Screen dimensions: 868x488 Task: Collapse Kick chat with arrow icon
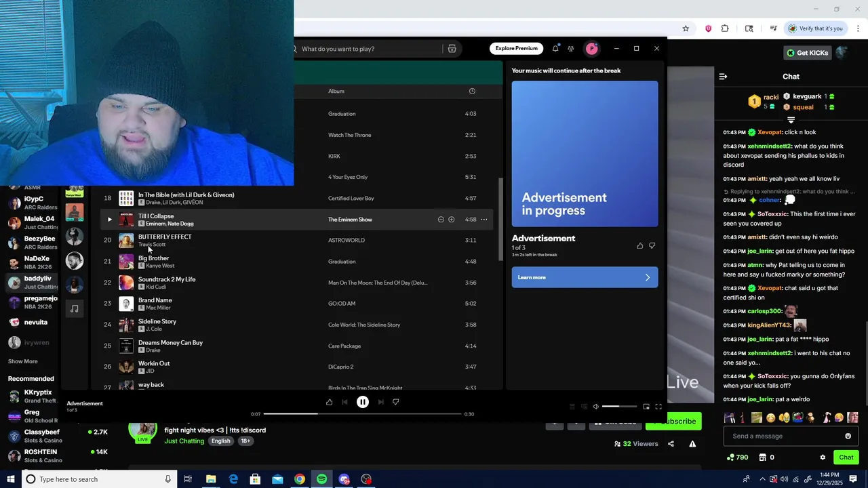[x=723, y=77]
